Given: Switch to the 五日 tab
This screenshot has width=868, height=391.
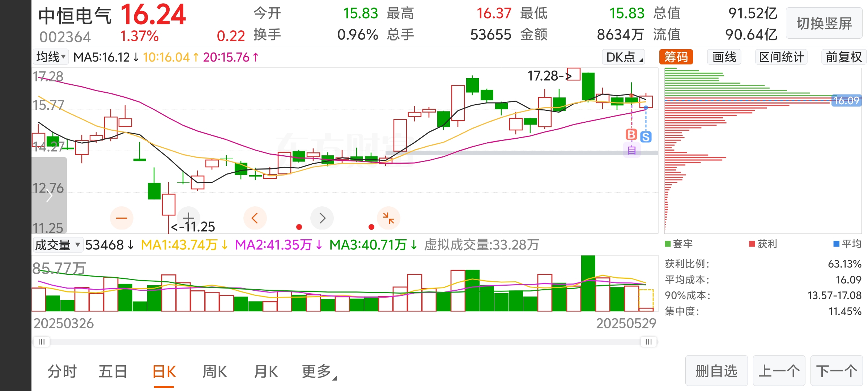Looking at the screenshot, I should 113,371.
